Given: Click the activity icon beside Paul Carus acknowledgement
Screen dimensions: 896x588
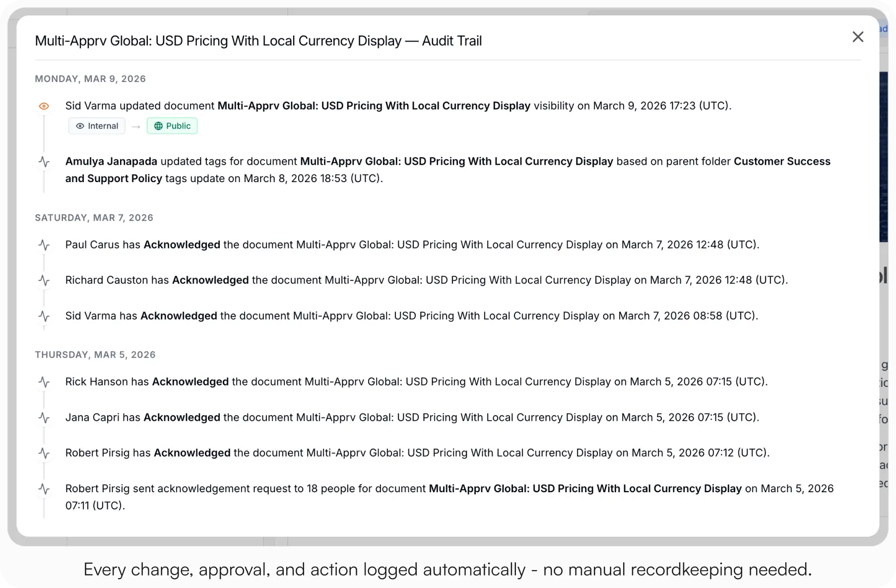Looking at the screenshot, I should pos(44,245).
